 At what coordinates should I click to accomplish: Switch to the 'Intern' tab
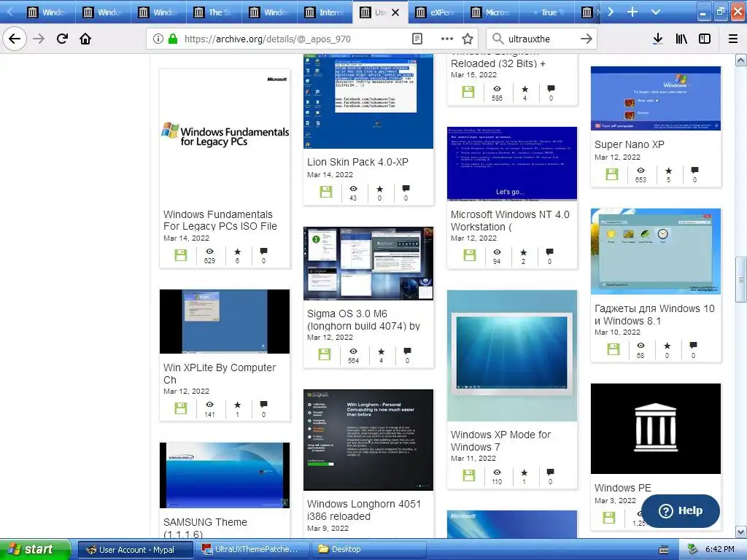(325, 12)
